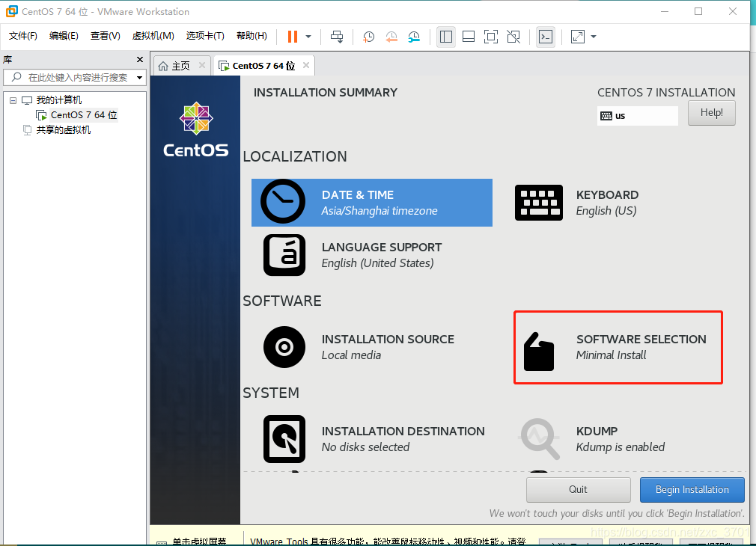The image size is (756, 546).
Task: Click the clock icon for Date & Time
Action: 283,201
